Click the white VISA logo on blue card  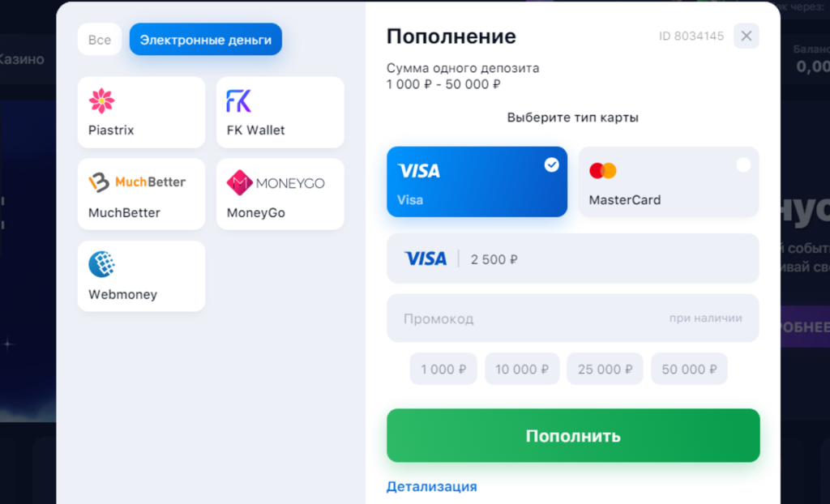(x=419, y=170)
